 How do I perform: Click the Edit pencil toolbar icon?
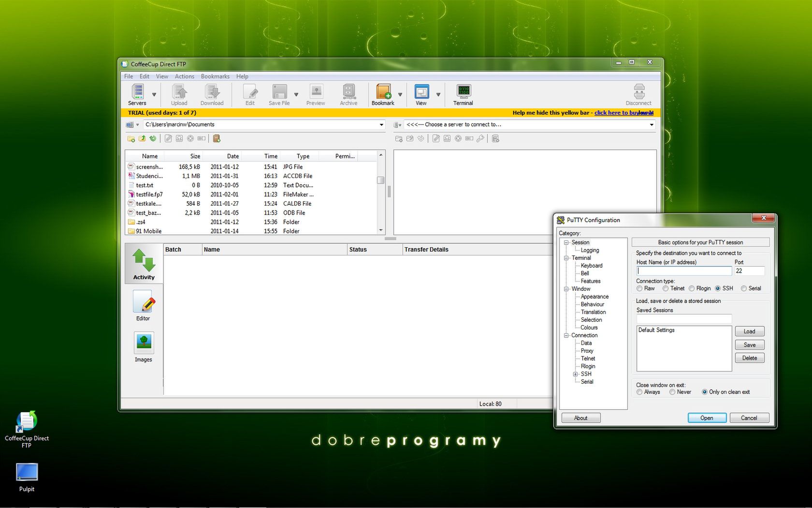(x=250, y=94)
